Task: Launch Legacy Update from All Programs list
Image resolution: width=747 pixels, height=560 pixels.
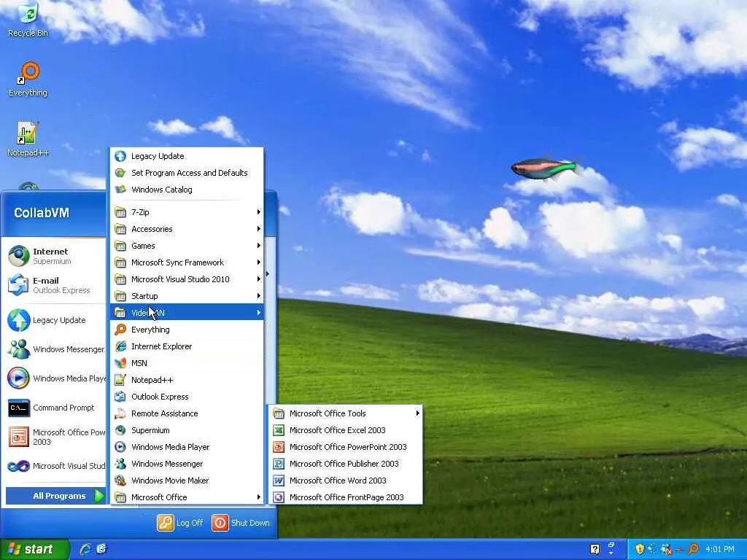Action: point(187,156)
